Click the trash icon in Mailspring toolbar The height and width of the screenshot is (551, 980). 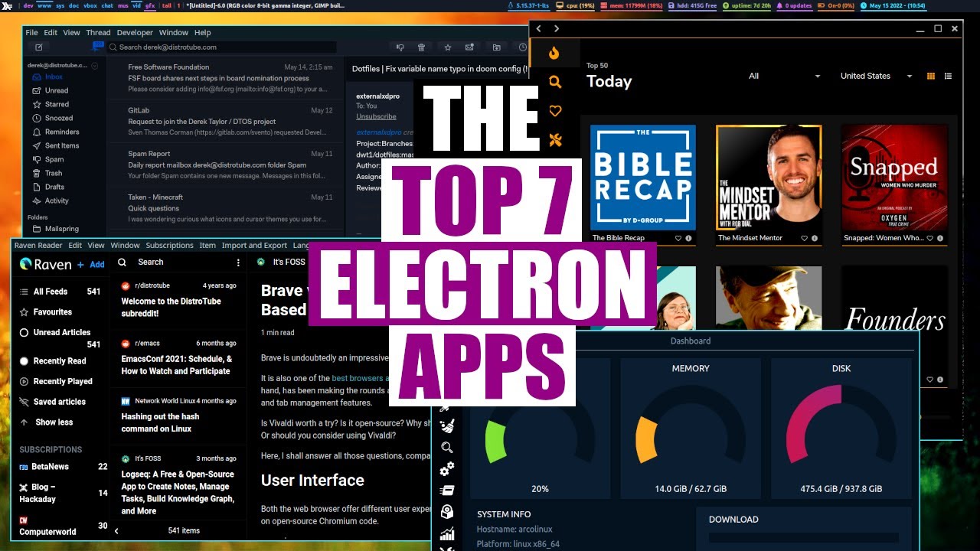pos(422,47)
